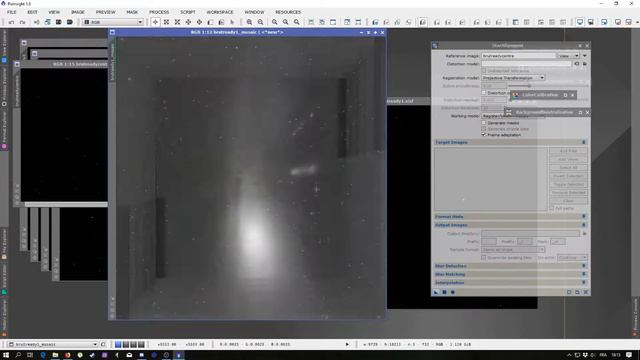This screenshot has height=360, width=640.
Task: Click the Zoom In magnifier icon
Action: click(249, 22)
